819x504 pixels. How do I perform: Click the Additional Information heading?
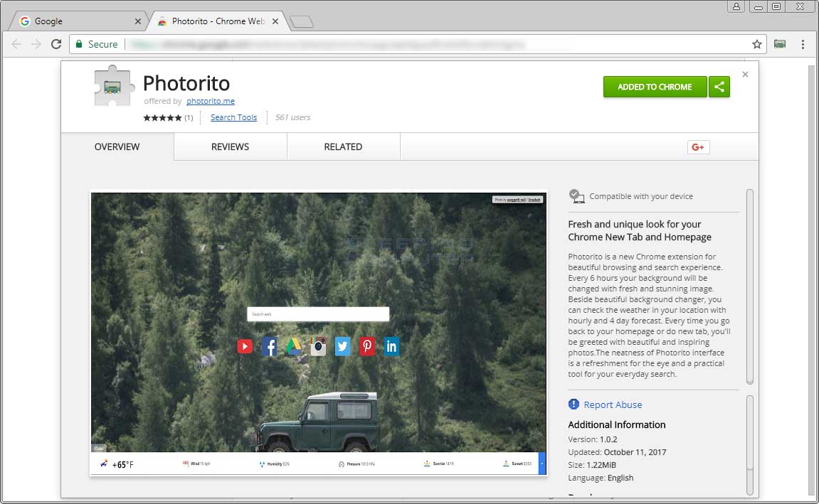tap(617, 424)
